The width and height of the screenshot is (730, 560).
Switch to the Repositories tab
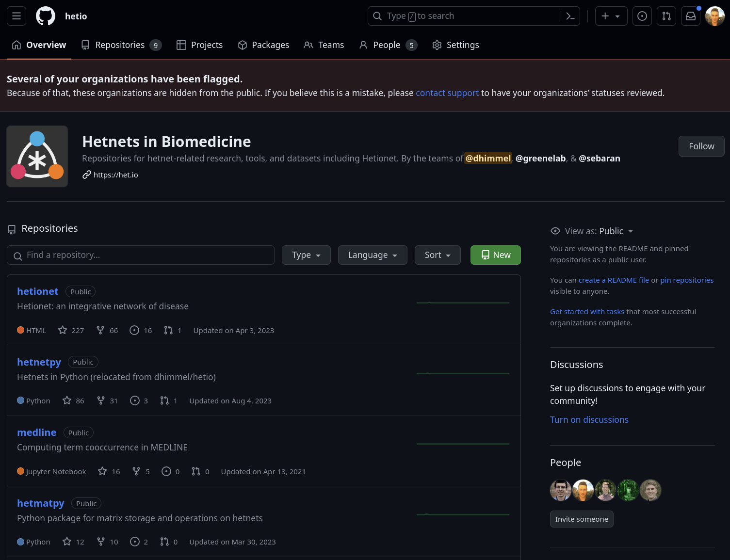coord(121,45)
